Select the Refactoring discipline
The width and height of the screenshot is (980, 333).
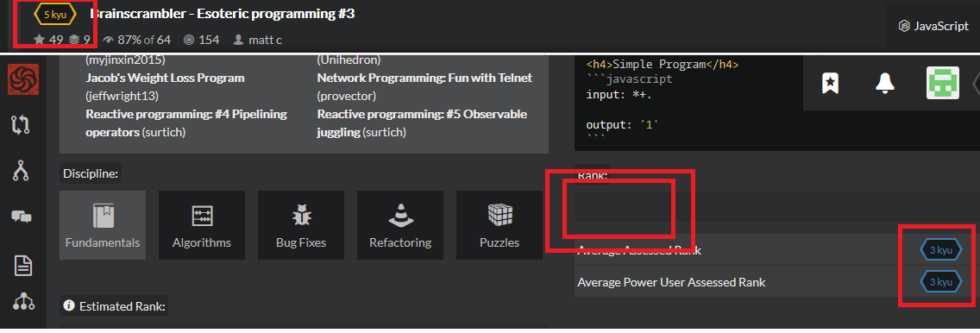(400, 225)
